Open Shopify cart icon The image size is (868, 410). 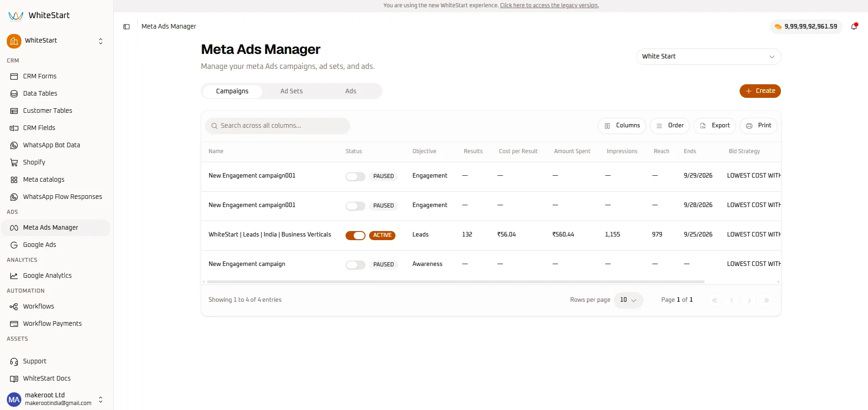[14, 163]
